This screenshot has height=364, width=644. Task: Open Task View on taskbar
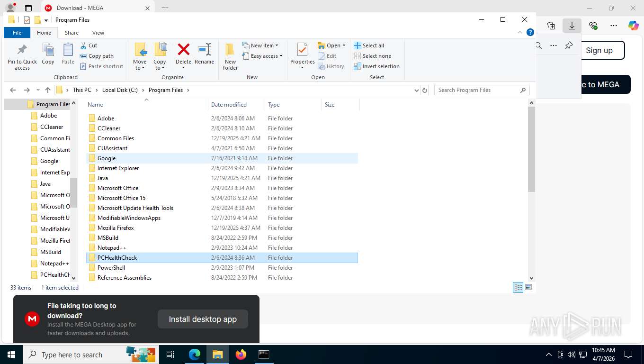(x=170, y=354)
